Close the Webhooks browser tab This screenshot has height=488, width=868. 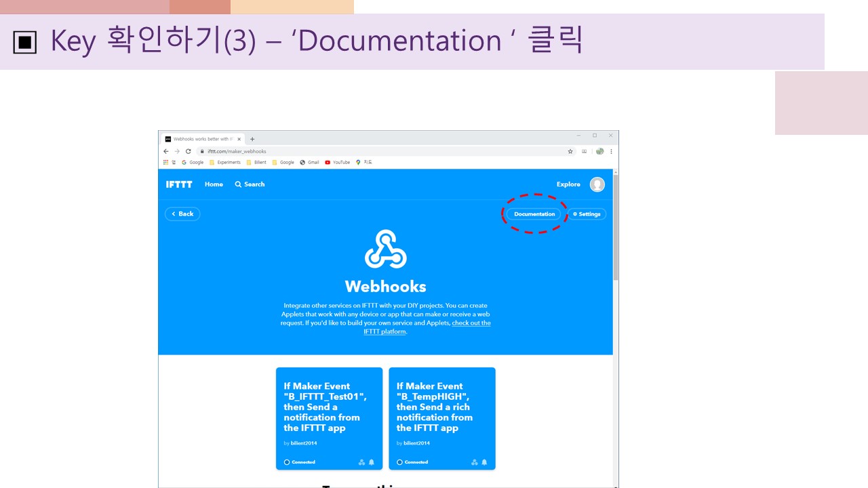click(239, 139)
